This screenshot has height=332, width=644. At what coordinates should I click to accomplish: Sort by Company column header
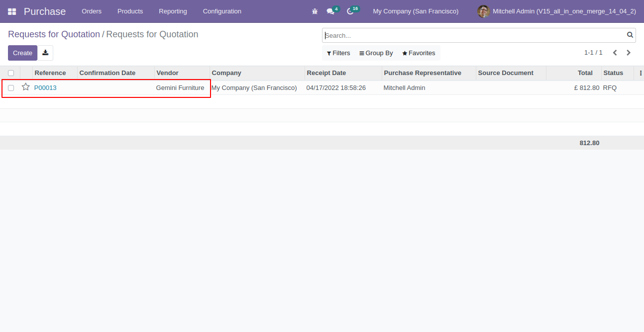(x=257, y=73)
